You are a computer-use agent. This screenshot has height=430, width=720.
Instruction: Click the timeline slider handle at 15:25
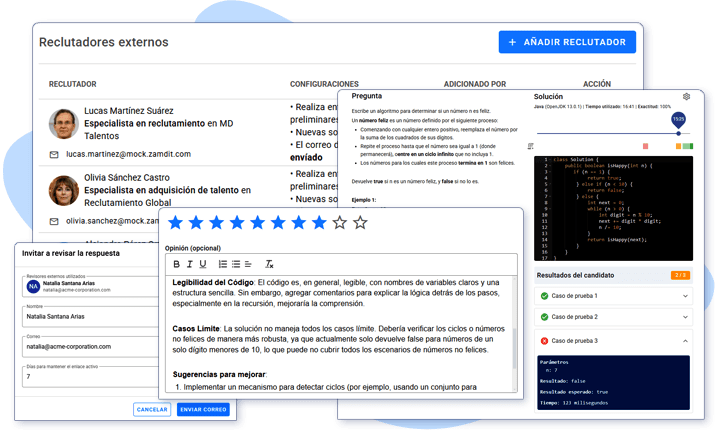(x=679, y=133)
